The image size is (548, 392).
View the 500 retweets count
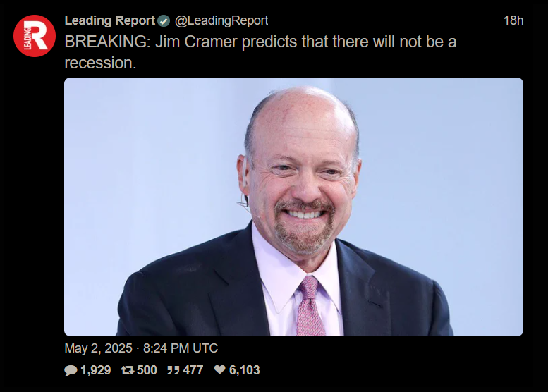click(x=147, y=370)
